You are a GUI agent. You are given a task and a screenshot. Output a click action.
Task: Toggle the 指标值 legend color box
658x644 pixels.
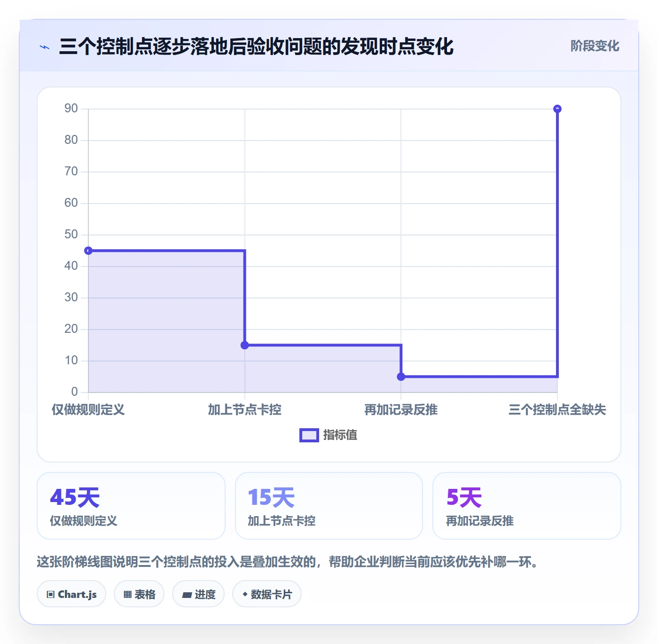point(309,435)
